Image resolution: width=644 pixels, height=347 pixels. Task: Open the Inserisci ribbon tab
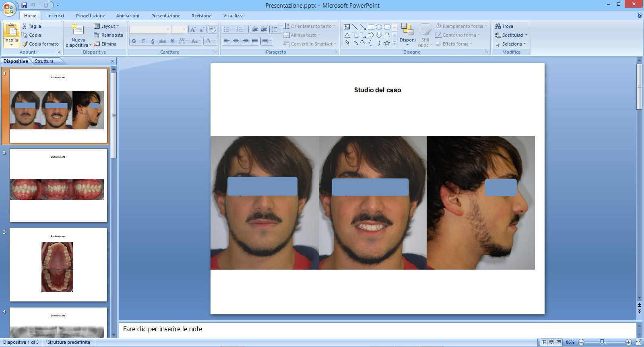56,16
